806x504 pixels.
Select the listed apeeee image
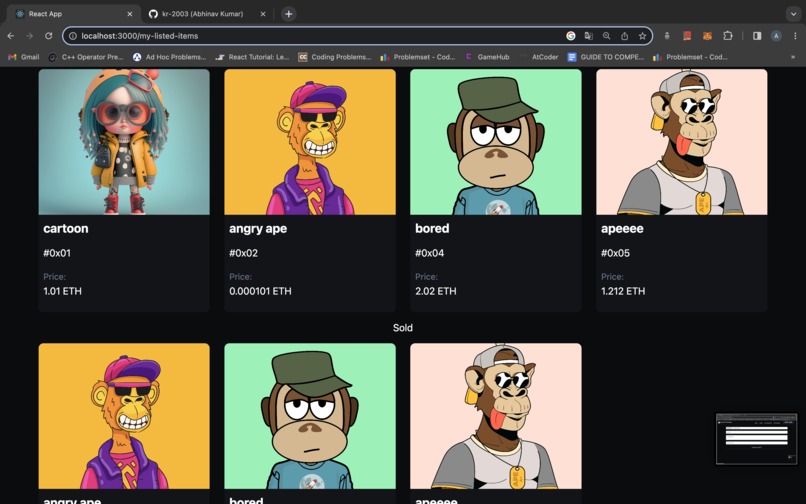click(682, 142)
